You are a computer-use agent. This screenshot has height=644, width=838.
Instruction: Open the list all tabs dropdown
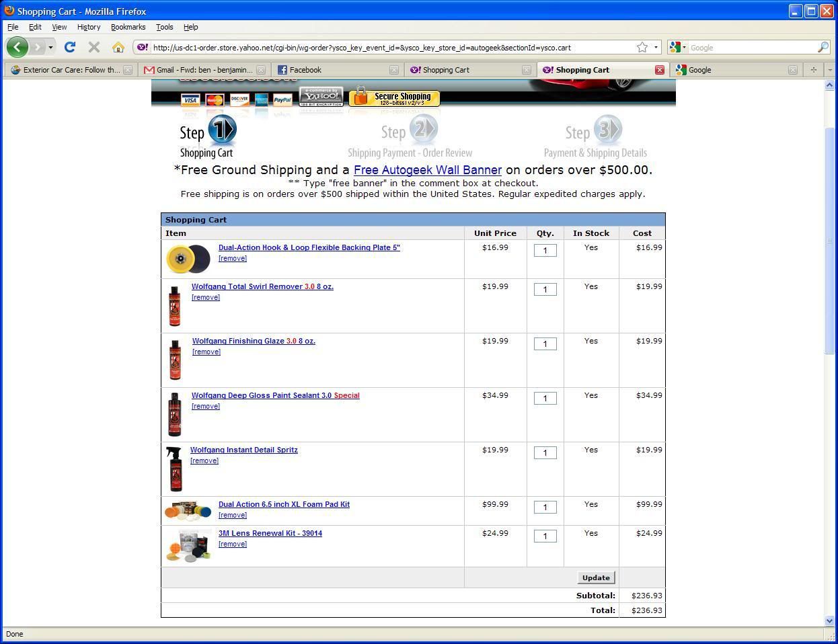830,70
